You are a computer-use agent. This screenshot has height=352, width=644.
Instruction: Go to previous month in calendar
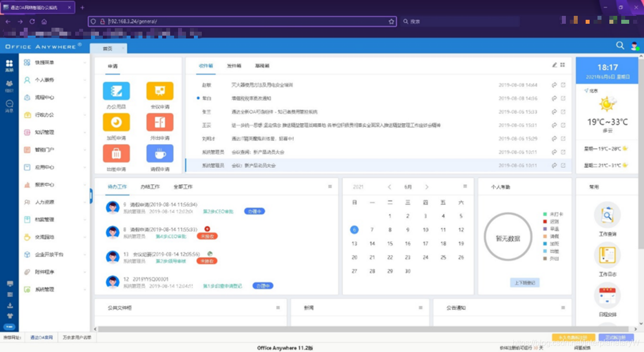pyautogui.click(x=389, y=187)
